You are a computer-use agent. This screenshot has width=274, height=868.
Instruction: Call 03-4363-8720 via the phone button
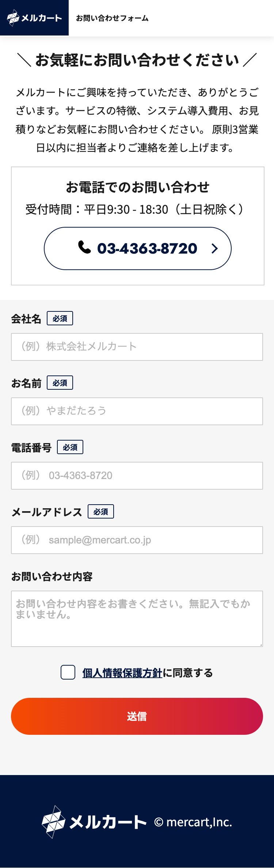(137, 248)
